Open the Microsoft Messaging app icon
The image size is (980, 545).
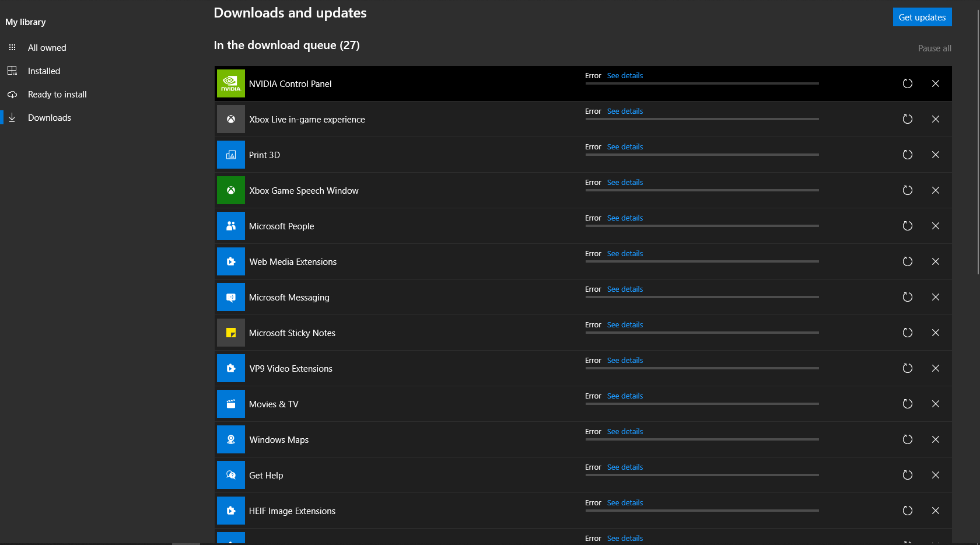click(x=231, y=297)
